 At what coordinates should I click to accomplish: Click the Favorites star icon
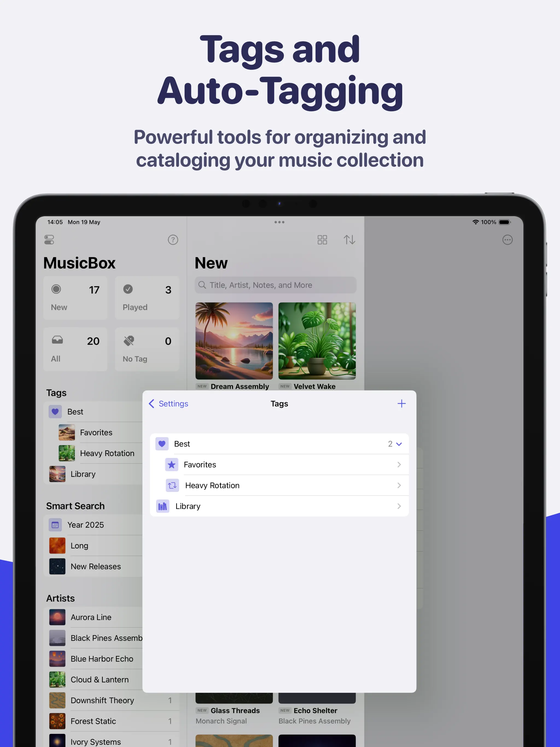(x=171, y=465)
